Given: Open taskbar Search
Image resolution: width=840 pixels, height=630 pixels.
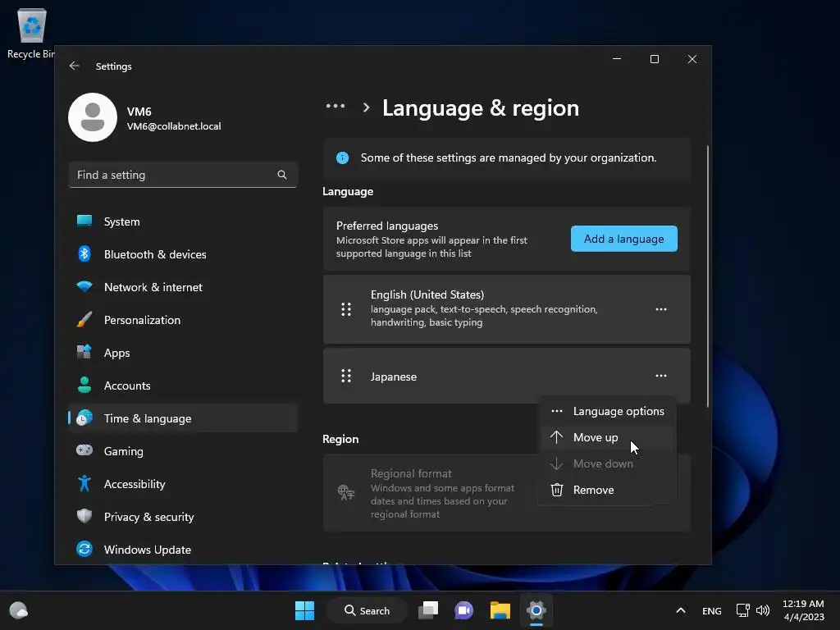Looking at the screenshot, I should [367, 610].
